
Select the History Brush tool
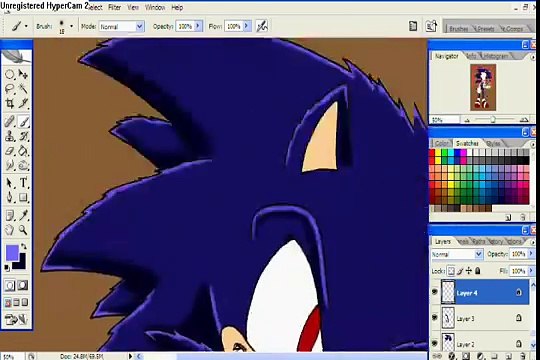tap(23, 136)
